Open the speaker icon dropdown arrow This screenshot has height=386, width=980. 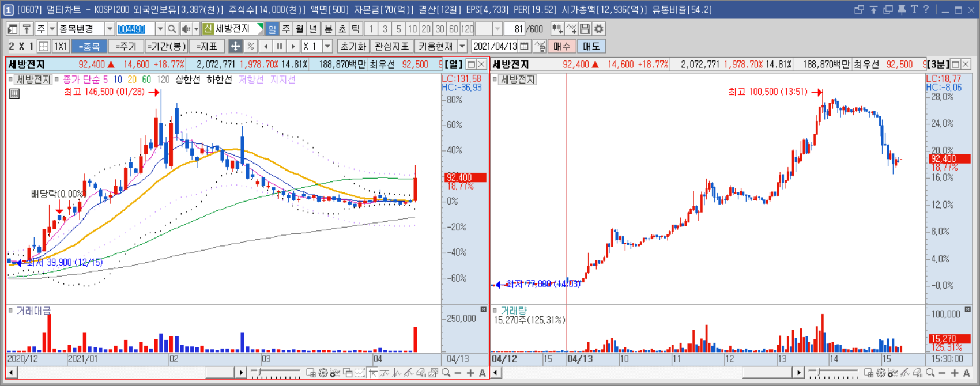coord(196,29)
